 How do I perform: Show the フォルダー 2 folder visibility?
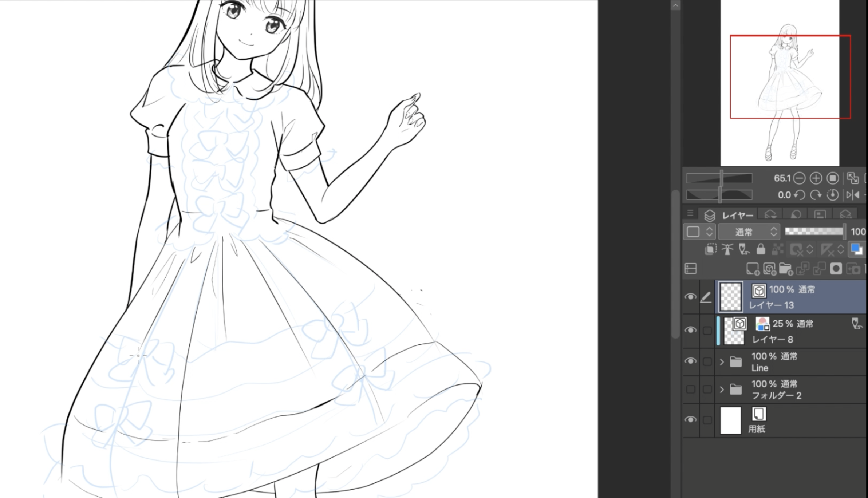point(690,390)
